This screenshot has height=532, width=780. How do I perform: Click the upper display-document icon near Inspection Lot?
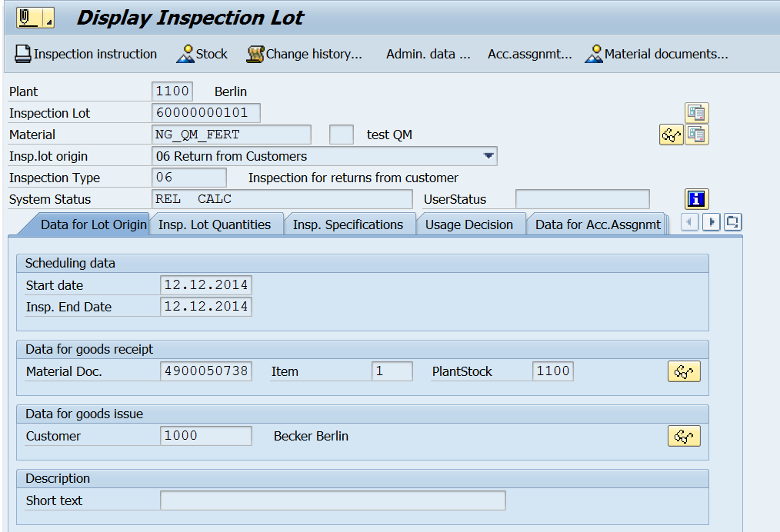[697, 112]
